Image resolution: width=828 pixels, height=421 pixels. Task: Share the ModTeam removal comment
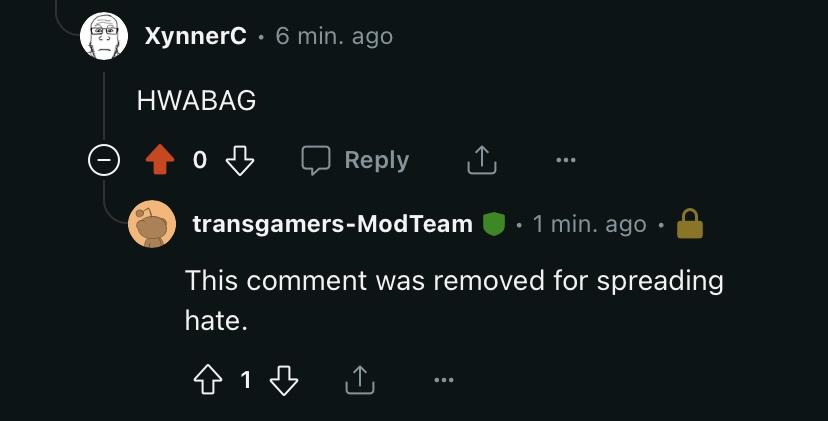coord(360,380)
